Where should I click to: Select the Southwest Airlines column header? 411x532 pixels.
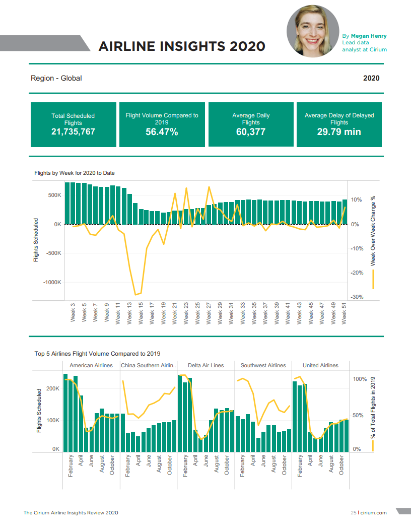click(263, 365)
